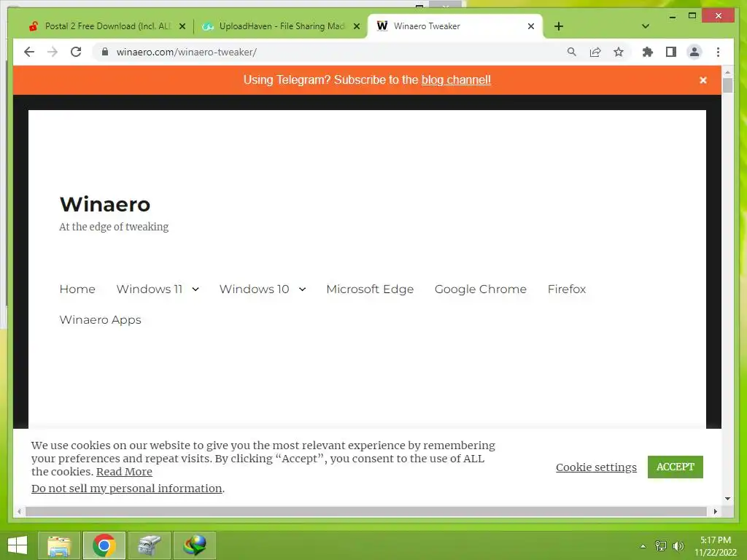This screenshot has width=747, height=560.
Task: Open the Chrome profile avatar
Action: point(694,52)
